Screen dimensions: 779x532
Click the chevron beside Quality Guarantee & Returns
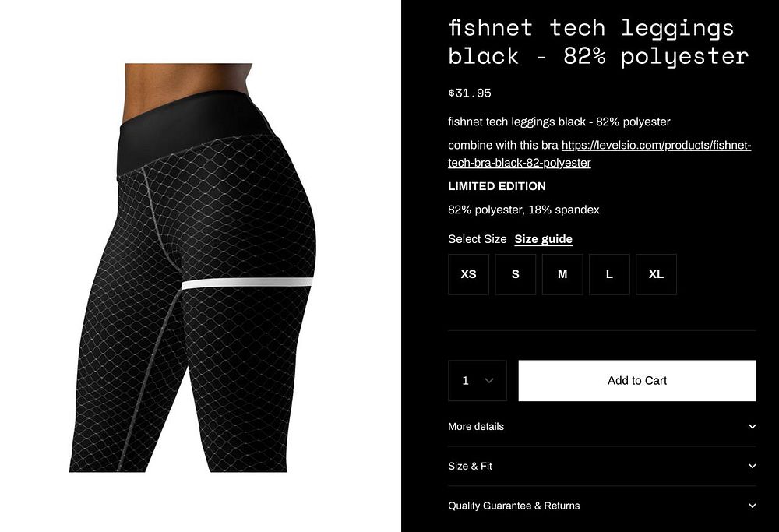point(753,506)
